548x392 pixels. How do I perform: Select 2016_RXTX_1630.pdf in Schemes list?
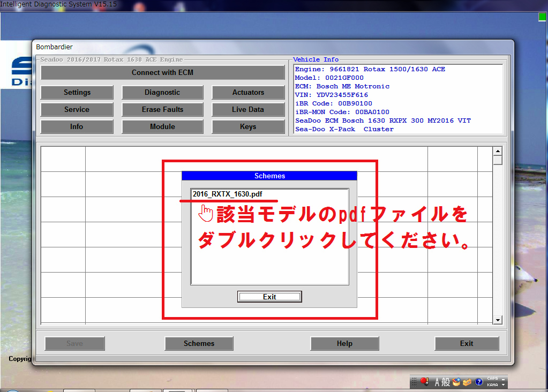228,194
